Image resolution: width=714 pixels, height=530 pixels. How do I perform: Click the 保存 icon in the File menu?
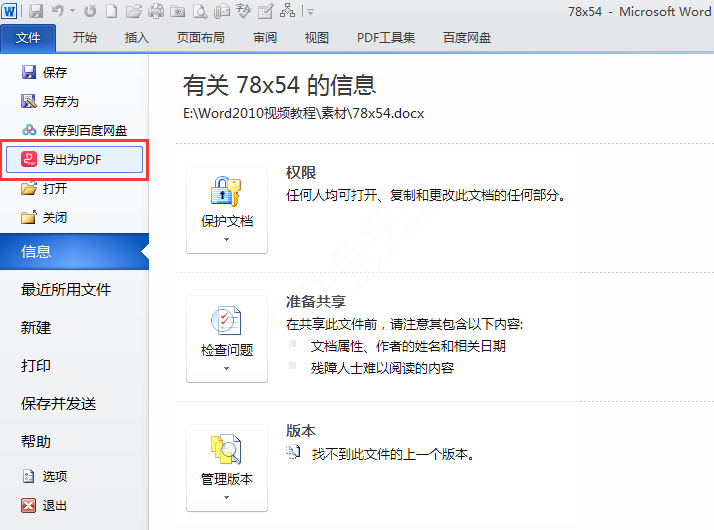pyautogui.click(x=29, y=72)
